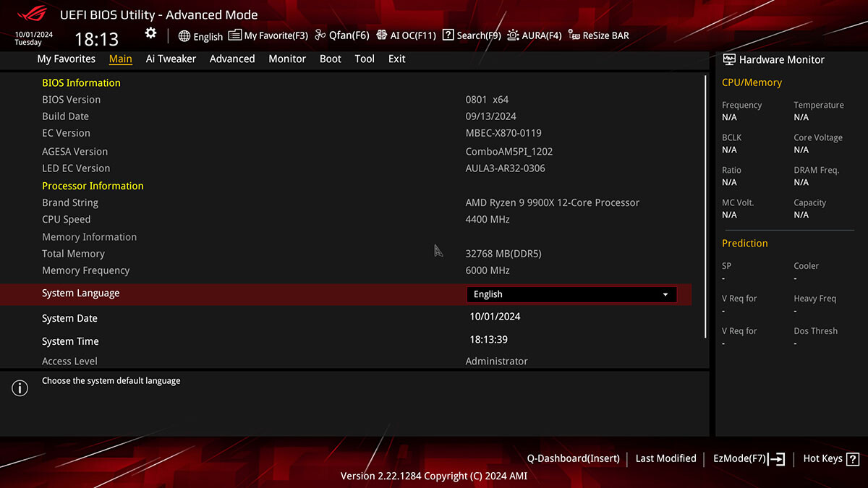This screenshot has width=868, height=488.
Task: Click the AMD Ryzen 9 9900X brand string
Action: [553, 203]
